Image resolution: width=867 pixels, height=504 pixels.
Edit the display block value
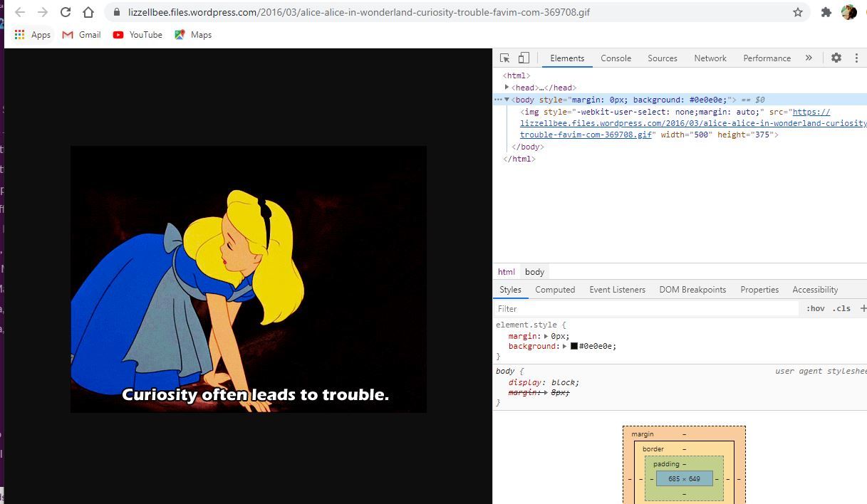[x=565, y=382]
